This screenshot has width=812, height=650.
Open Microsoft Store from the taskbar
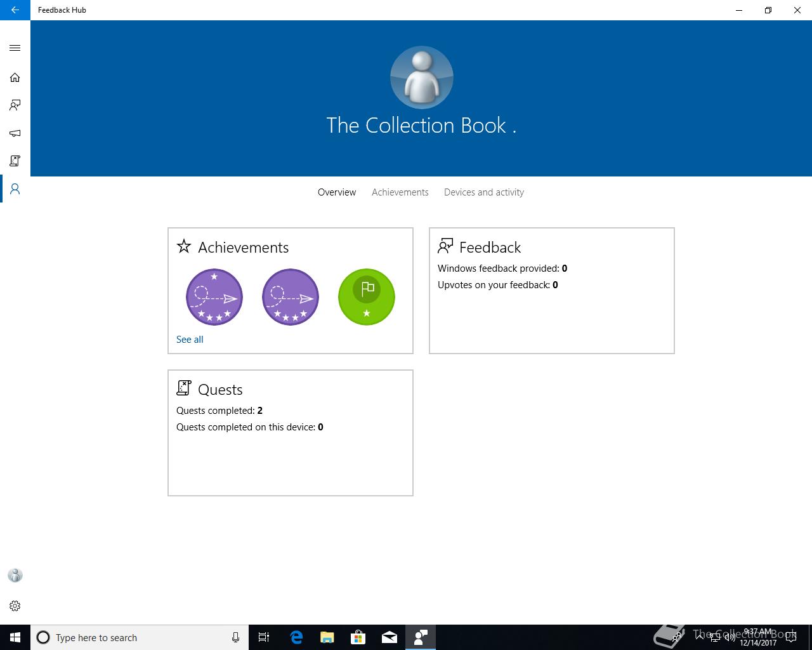point(358,637)
